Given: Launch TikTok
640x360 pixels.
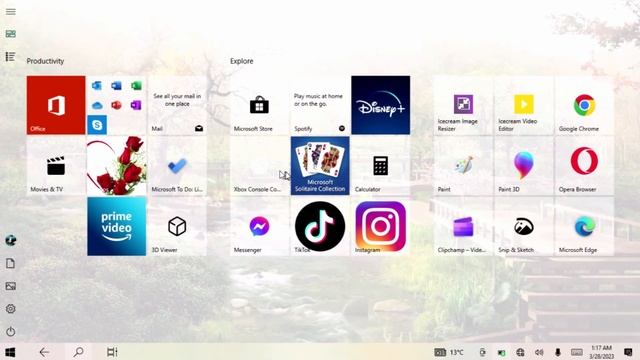Looking at the screenshot, I should coord(320,226).
